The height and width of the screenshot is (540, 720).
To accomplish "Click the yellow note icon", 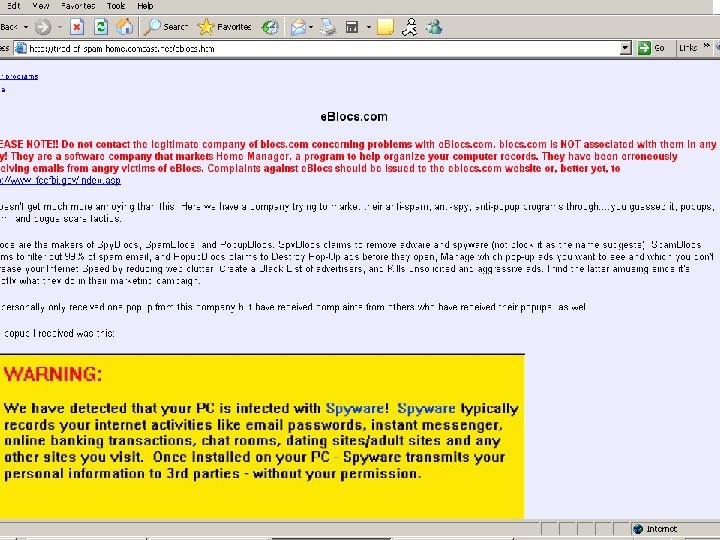I will (385, 27).
